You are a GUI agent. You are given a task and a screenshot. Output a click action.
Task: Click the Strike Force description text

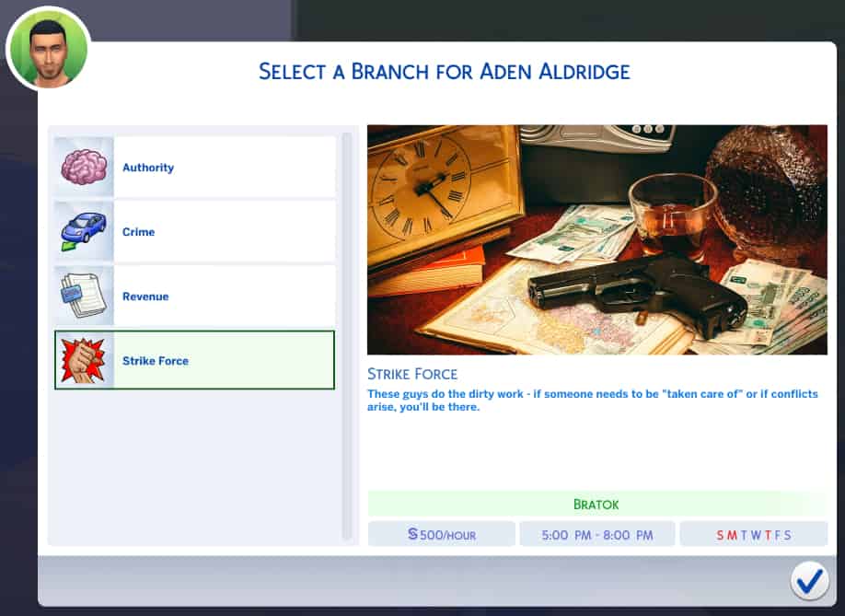point(592,401)
